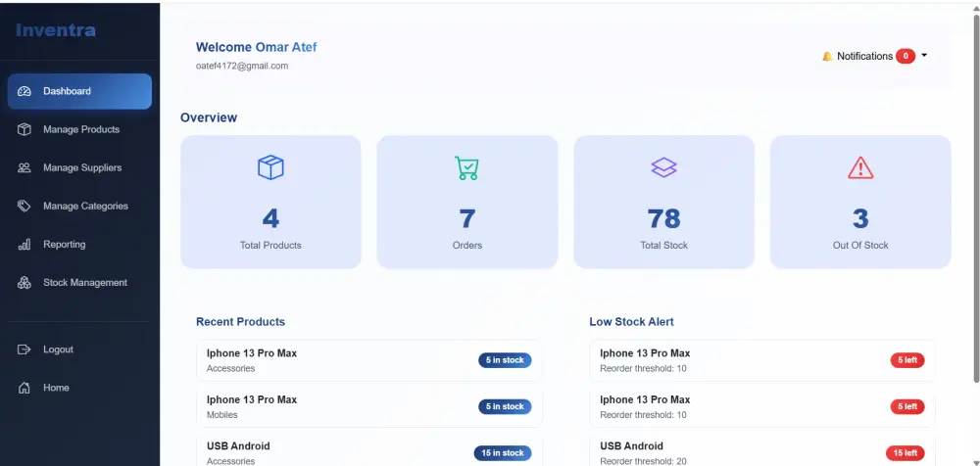The width and height of the screenshot is (980, 466).
Task: Click the Total Stock label
Action: pos(663,246)
